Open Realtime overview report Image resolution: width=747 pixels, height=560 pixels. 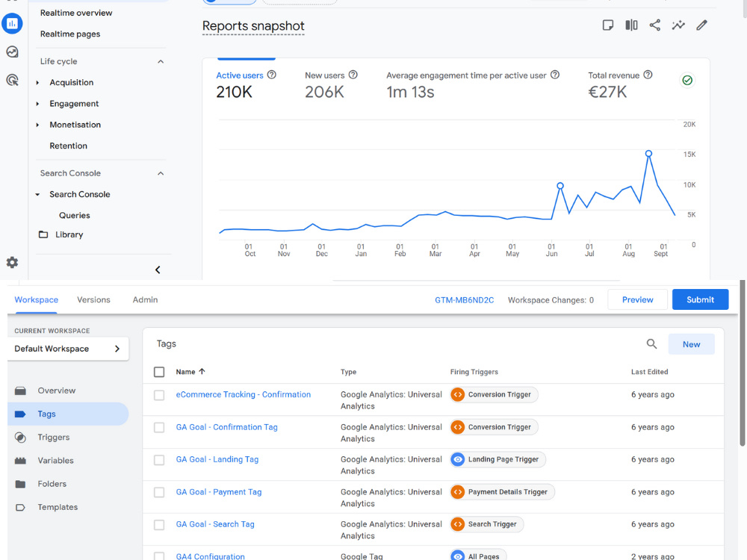(76, 13)
